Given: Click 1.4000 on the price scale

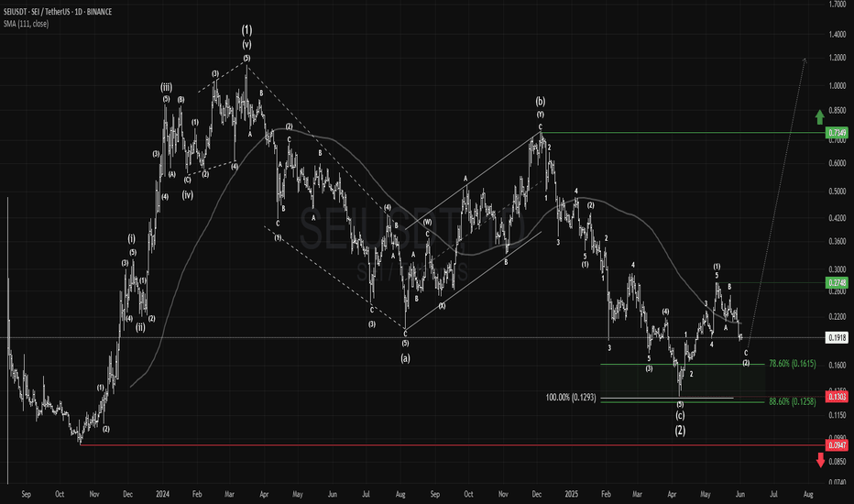Looking at the screenshot, I should tap(838, 34).
